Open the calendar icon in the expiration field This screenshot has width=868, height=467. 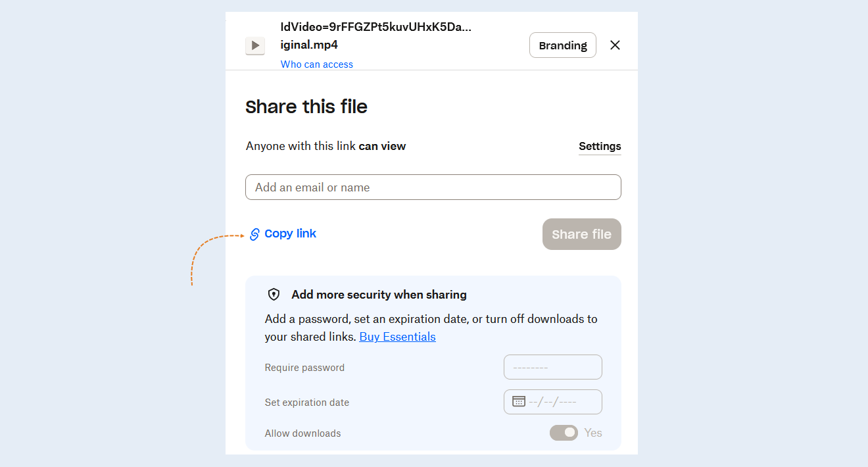tap(519, 401)
